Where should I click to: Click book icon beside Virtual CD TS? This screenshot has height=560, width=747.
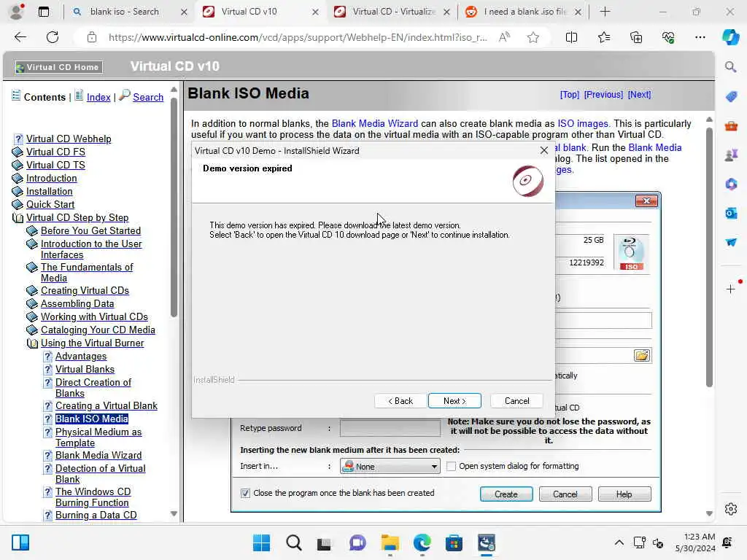coord(18,166)
